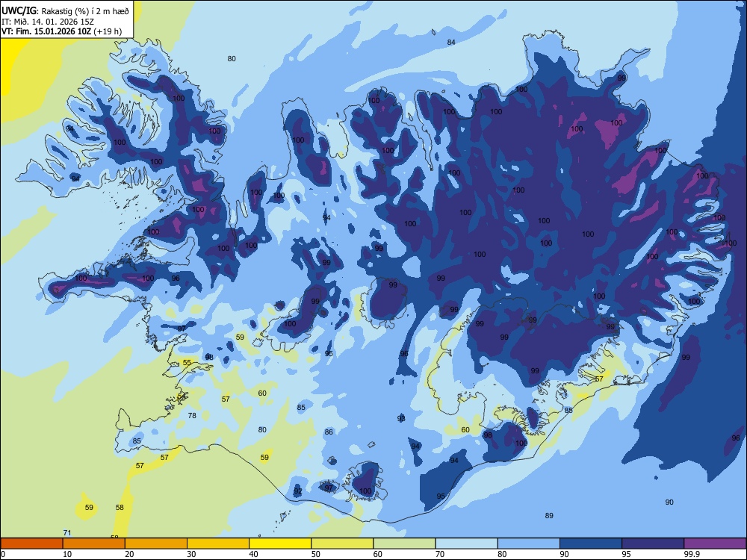Click the 'IT: Mið. 14. 01. 2026 15Z' line

(x=48, y=22)
